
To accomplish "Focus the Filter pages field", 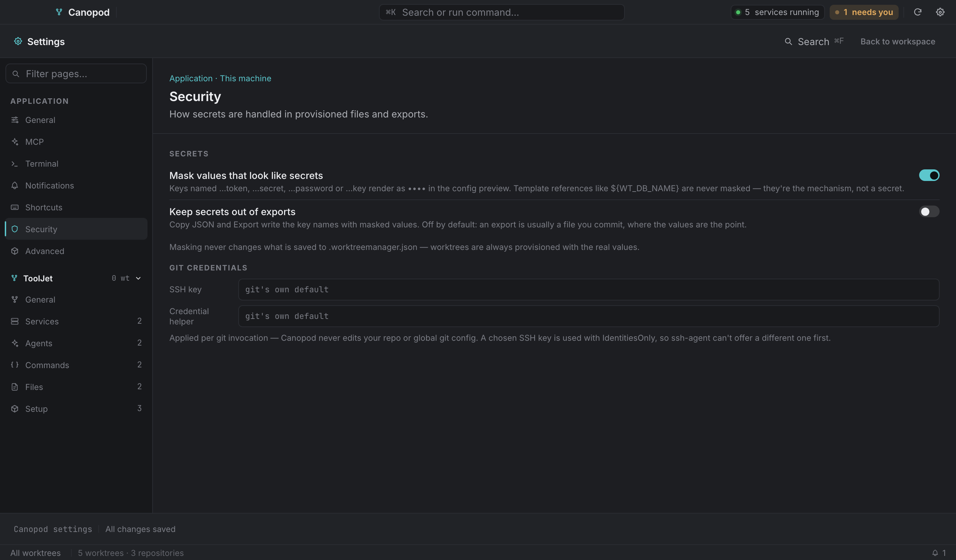I will [76, 73].
